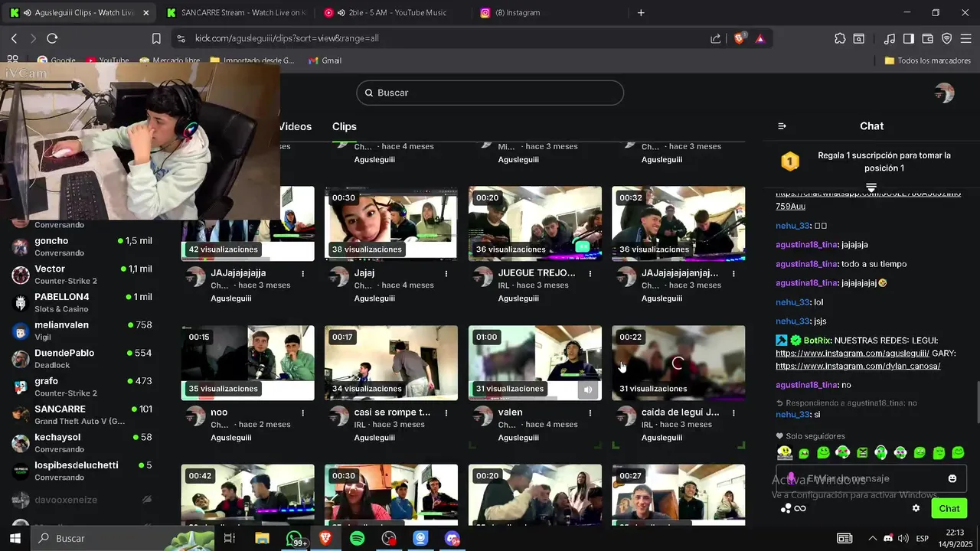This screenshot has width=980, height=551.
Task: Switch to the Instagram browser tab
Action: click(x=547, y=12)
